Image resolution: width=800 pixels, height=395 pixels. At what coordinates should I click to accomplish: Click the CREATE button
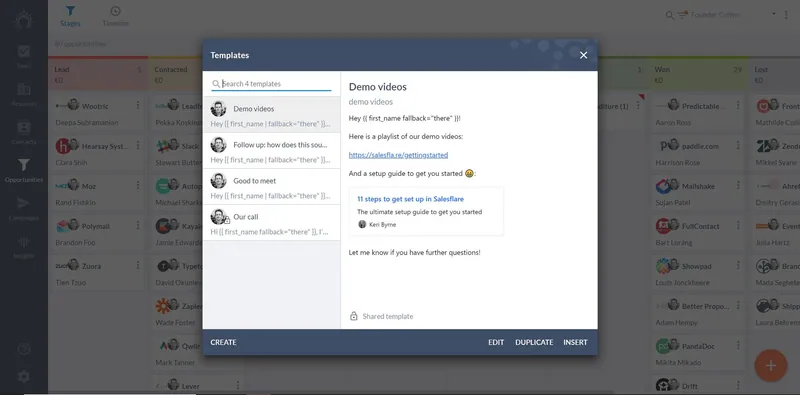(x=223, y=342)
